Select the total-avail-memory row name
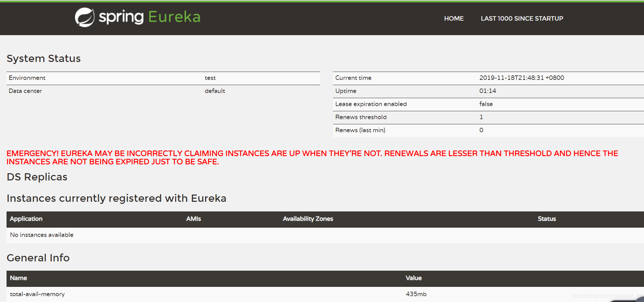The height and width of the screenshot is (302, 644). pos(37,294)
